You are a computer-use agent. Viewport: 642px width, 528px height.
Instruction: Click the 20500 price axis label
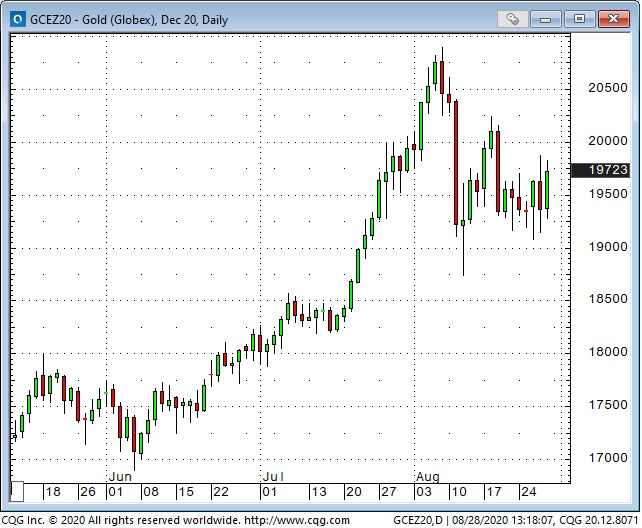[608, 88]
